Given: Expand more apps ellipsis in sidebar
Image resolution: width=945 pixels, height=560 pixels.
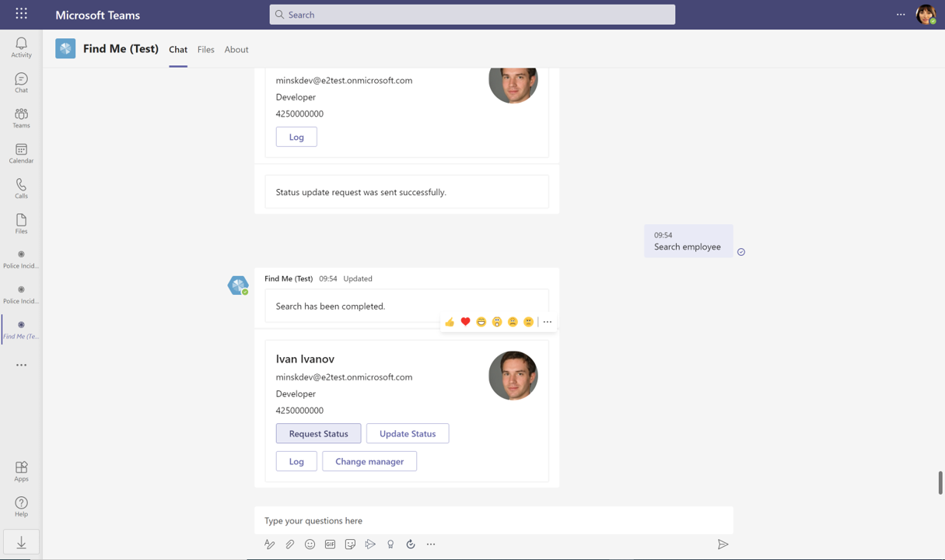Looking at the screenshot, I should (x=21, y=365).
